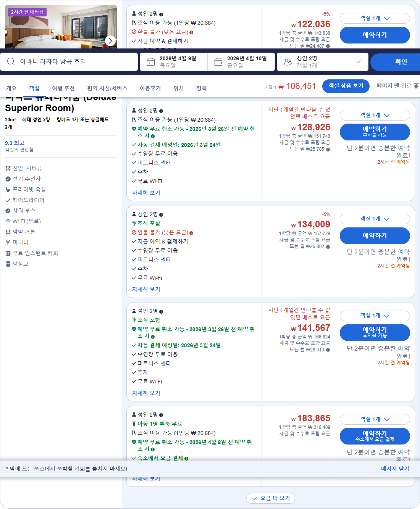Switch to the 이용후기 tab
Viewport: 420px width, 509px height.
(150, 88)
